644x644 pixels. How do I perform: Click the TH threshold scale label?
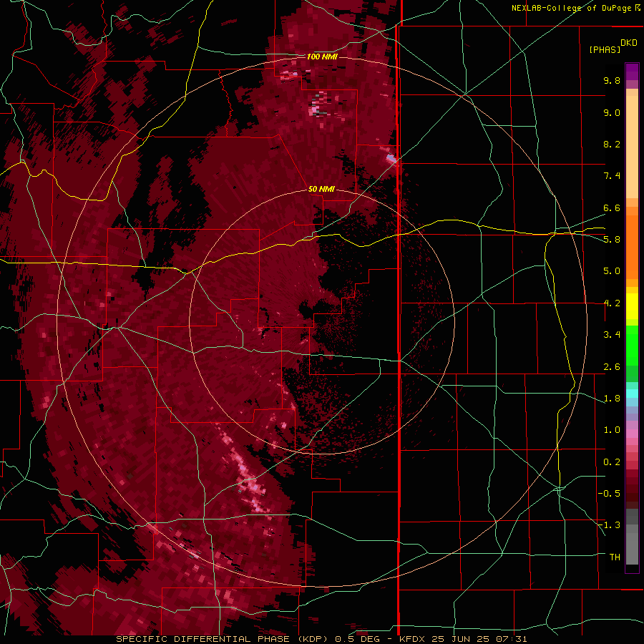[615, 557]
